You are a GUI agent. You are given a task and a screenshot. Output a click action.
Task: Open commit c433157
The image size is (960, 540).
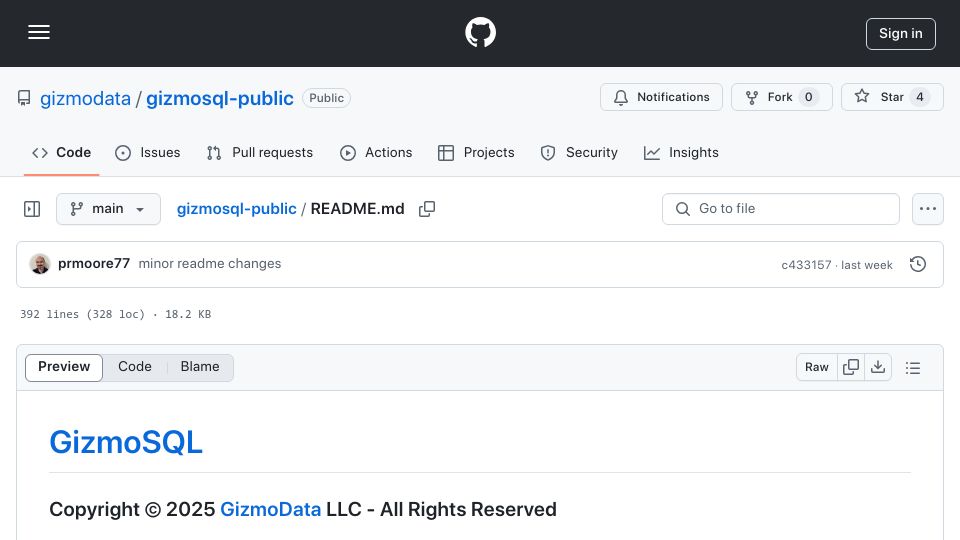(x=806, y=265)
